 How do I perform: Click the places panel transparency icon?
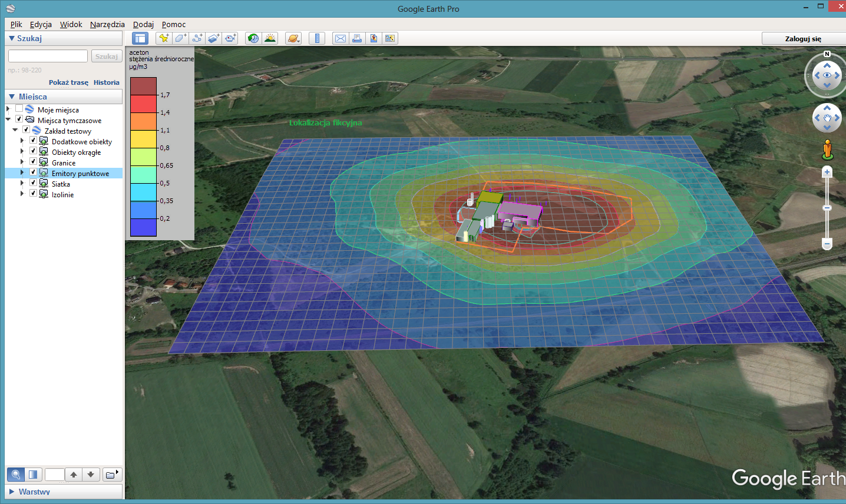tap(33, 474)
